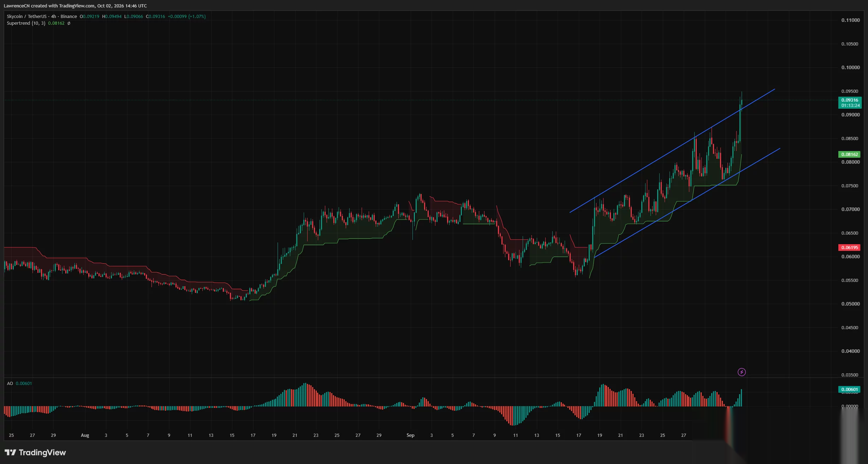Click the AO 0.00601 tag on axis
The width and height of the screenshot is (868, 464).
tap(849, 390)
